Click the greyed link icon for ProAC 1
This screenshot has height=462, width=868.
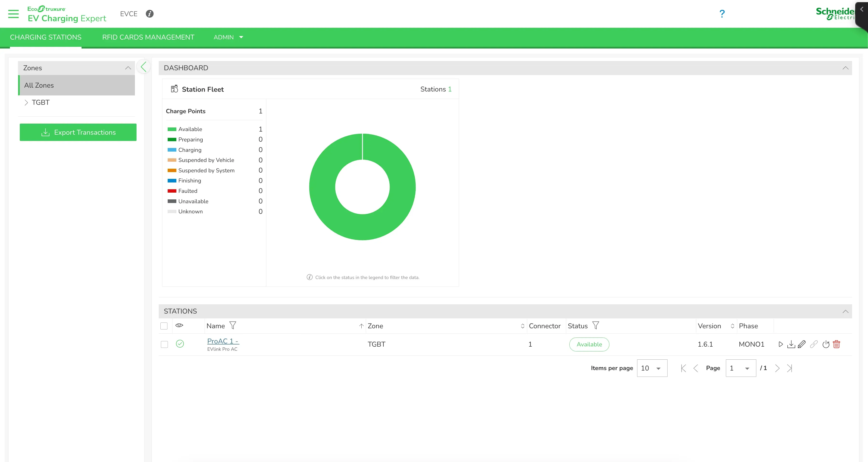coord(814,344)
